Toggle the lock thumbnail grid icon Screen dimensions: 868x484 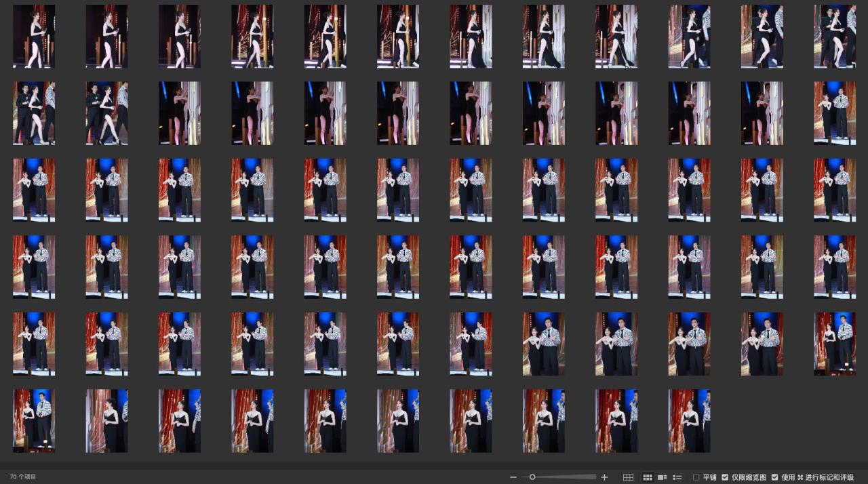(628, 477)
